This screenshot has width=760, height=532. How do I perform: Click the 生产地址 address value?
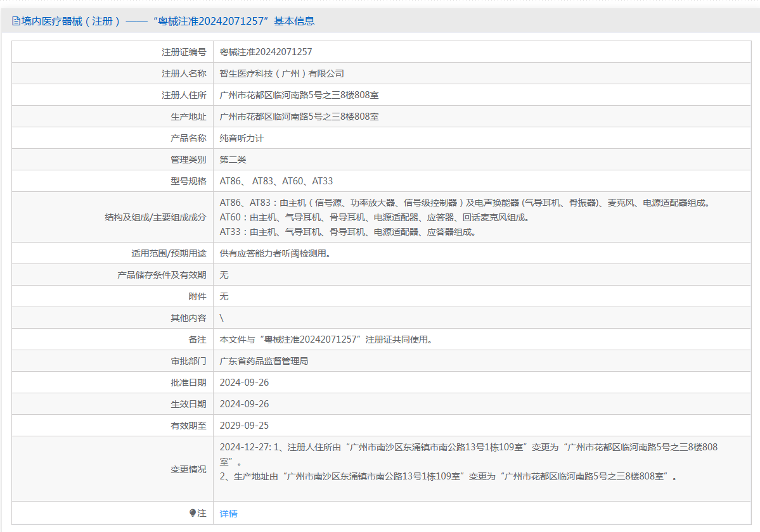[299, 117]
